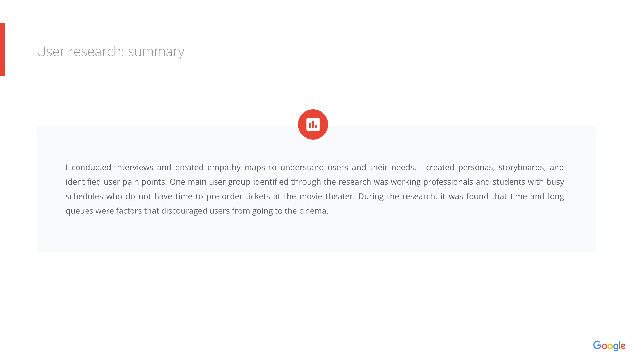Select the word "personas" in the text
This screenshot has height=362, width=644.
pyautogui.click(x=476, y=168)
